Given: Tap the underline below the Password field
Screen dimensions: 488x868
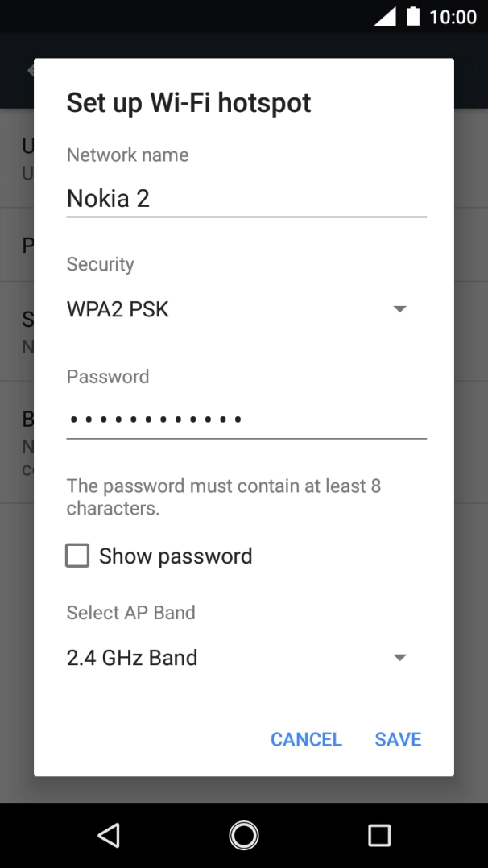Looking at the screenshot, I should coord(246,439).
